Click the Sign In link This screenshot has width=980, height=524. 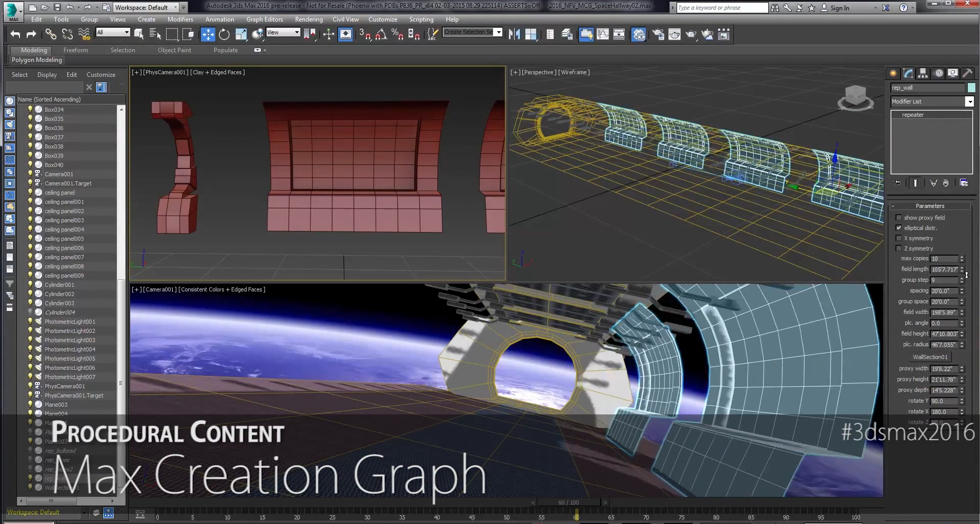[x=841, y=8]
